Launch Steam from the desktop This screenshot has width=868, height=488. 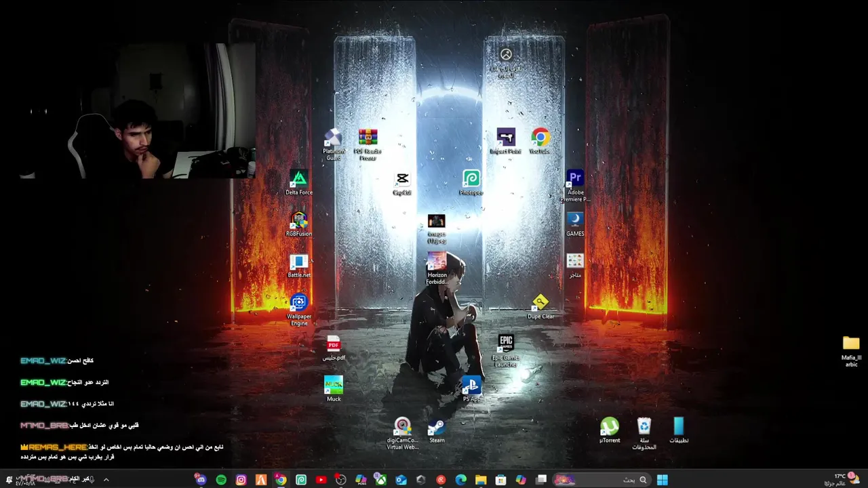click(437, 431)
